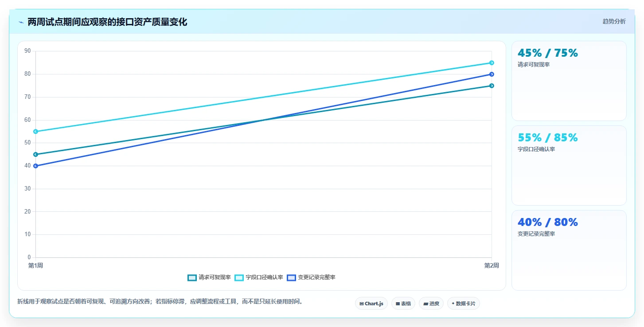Click the 请求可复现率 point at 第2周
This screenshot has width=644, height=327.
coord(492,86)
